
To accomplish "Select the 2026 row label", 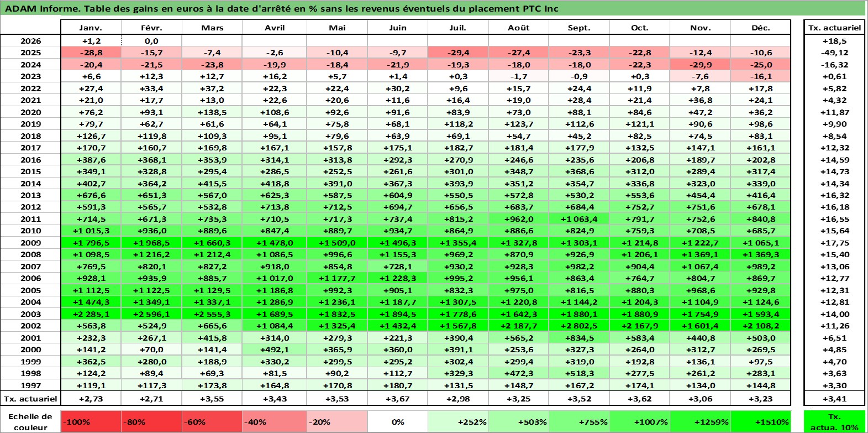I will (x=30, y=41).
